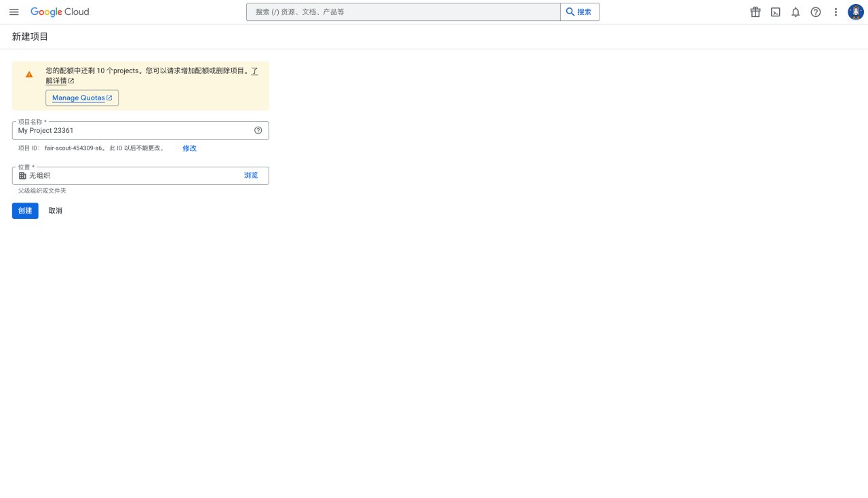This screenshot has height=498, width=868.
Task: Open the top bar help icon
Action: point(816,12)
